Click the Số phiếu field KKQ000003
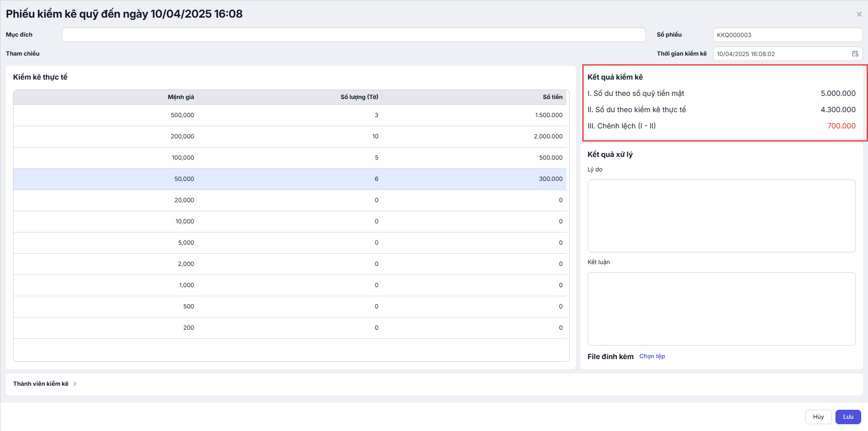 787,35
